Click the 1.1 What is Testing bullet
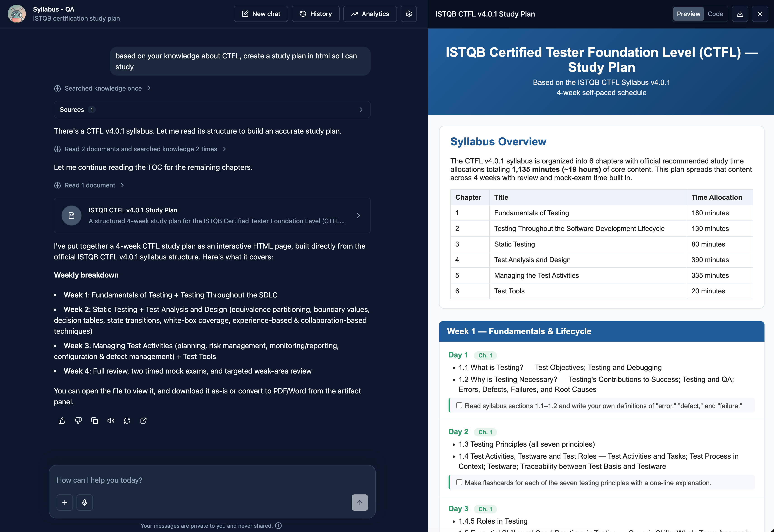774x532 pixels. tap(560, 368)
